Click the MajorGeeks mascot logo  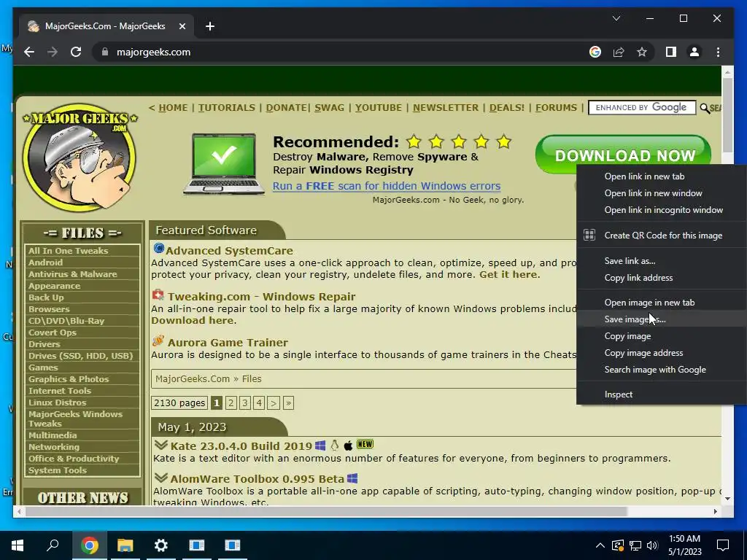(80, 157)
